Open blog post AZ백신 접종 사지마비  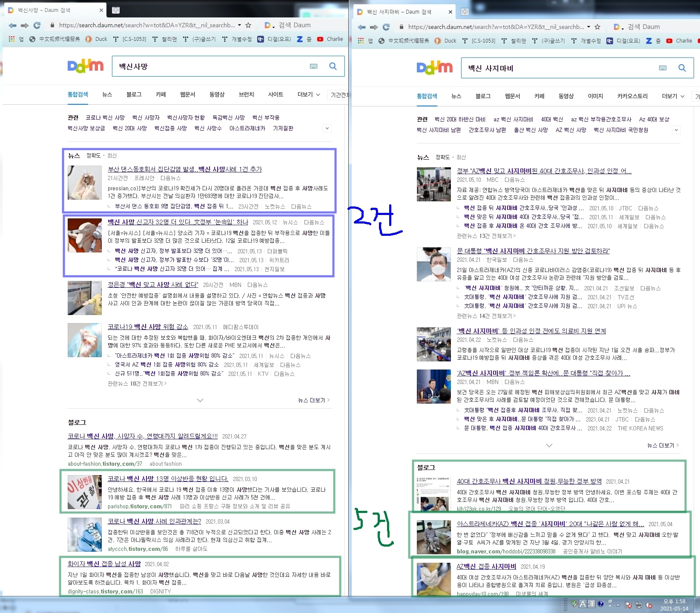pos(486,566)
